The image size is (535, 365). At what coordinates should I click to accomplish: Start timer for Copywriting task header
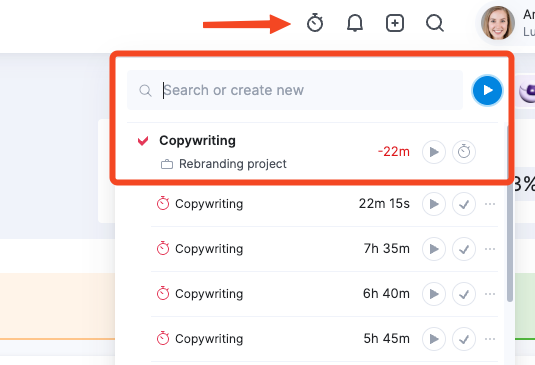[434, 152]
